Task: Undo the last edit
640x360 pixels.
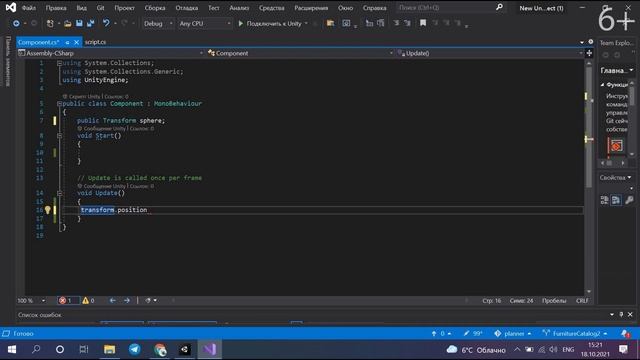Action: pos(106,23)
